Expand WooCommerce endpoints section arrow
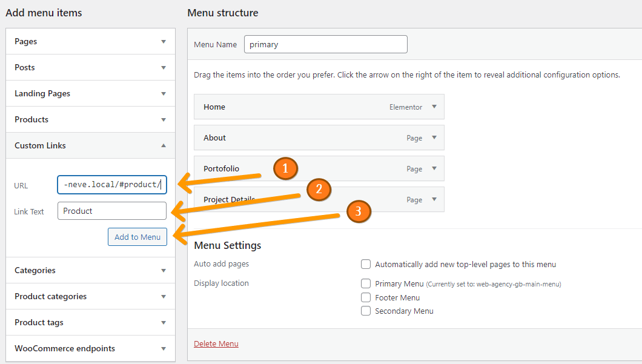This screenshot has width=642, height=364. (x=164, y=349)
